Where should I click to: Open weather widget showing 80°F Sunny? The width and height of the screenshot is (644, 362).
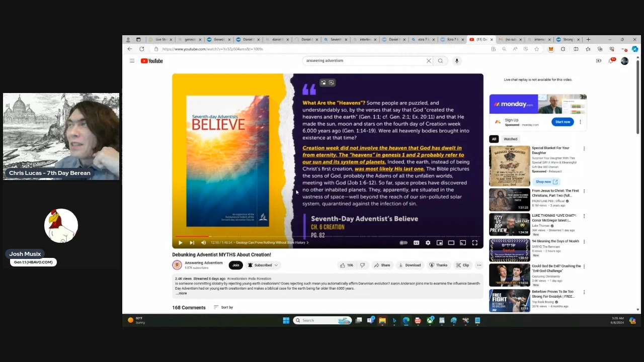coord(136,320)
